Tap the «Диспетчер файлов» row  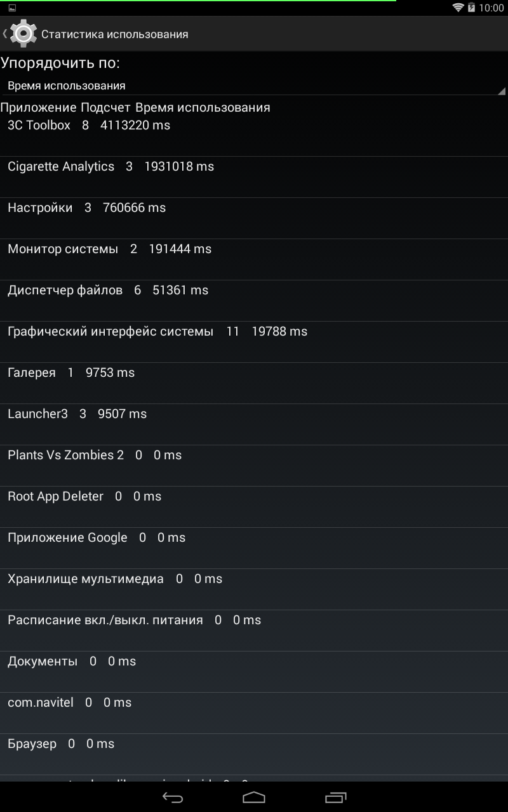pyautogui.click(x=254, y=300)
